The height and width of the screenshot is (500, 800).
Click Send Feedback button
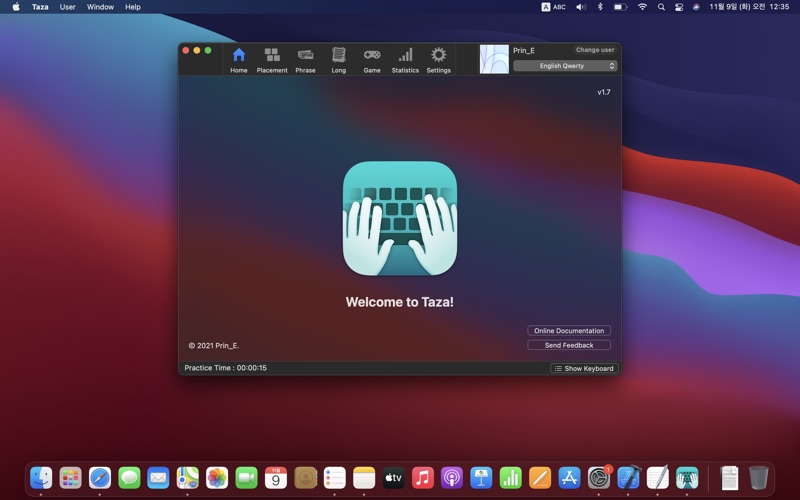(569, 345)
